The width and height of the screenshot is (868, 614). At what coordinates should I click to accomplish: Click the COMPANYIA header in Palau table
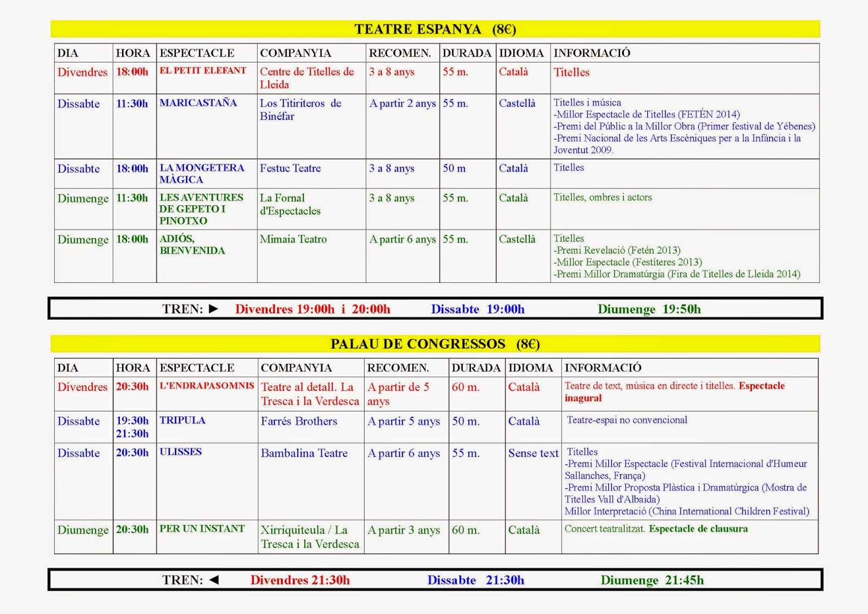coord(296,368)
